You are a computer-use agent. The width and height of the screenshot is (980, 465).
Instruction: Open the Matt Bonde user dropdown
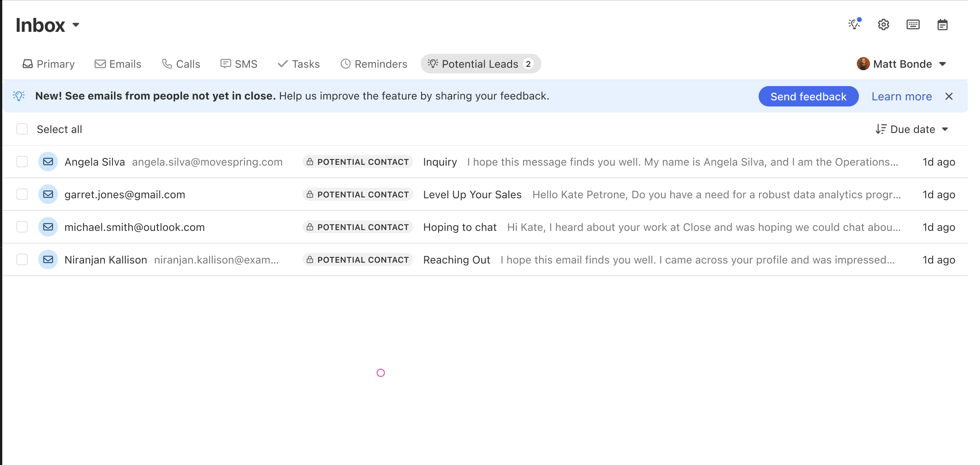[901, 64]
